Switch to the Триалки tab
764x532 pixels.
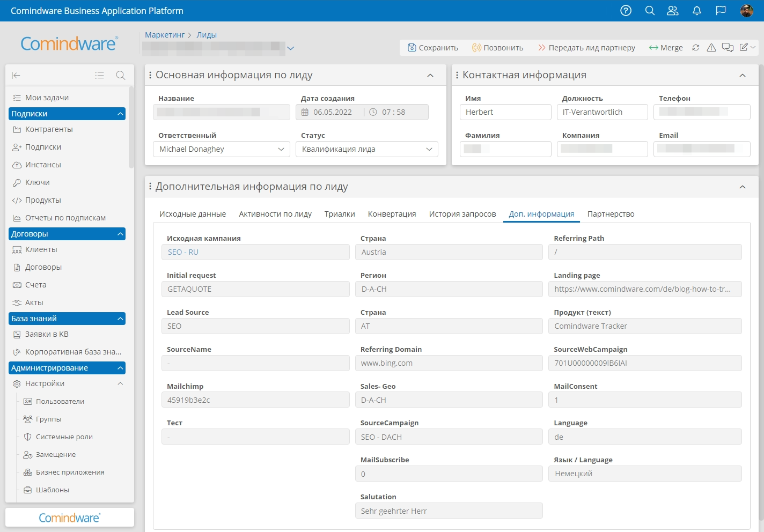(x=340, y=213)
